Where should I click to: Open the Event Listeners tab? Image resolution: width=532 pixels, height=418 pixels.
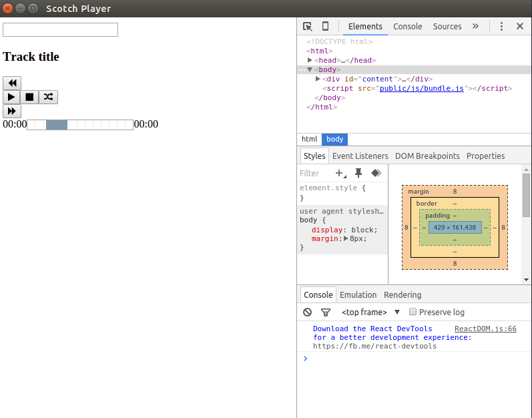click(360, 156)
